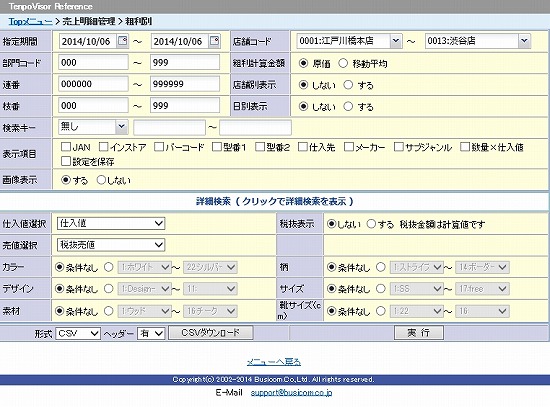The height and width of the screenshot is (407, 550).
Task: Check the 型番2 checkbox
Action: point(260,147)
